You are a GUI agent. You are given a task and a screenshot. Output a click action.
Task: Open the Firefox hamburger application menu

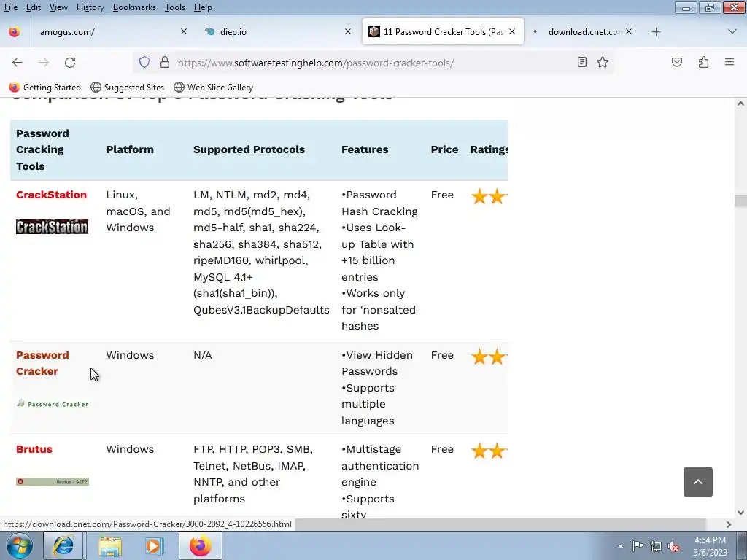729,63
